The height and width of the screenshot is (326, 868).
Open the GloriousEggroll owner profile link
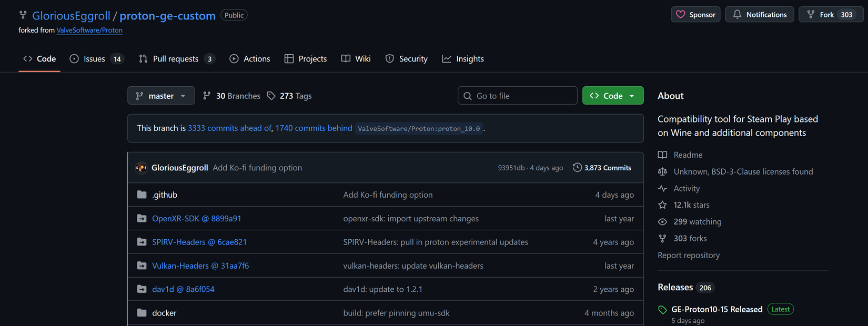[71, 16]
